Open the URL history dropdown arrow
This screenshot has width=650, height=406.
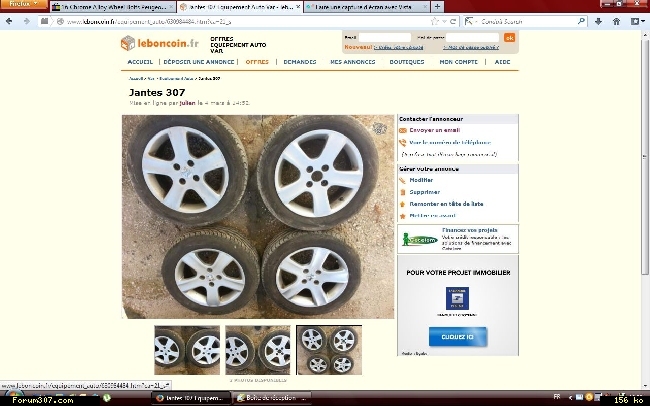coord(444,21)
